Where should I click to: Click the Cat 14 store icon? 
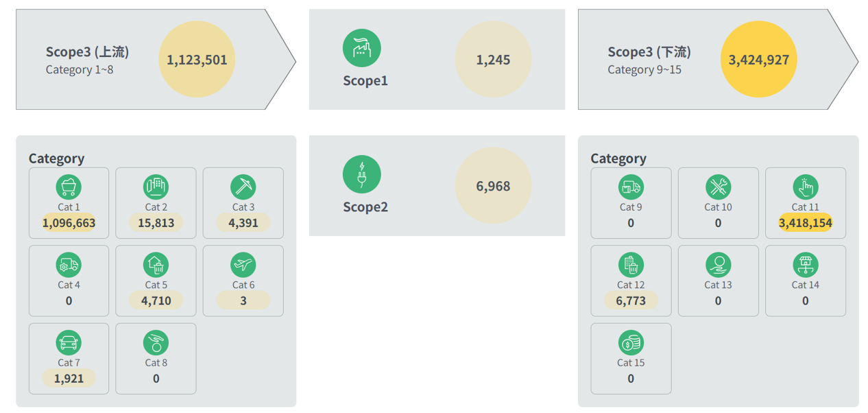[806, 264]
